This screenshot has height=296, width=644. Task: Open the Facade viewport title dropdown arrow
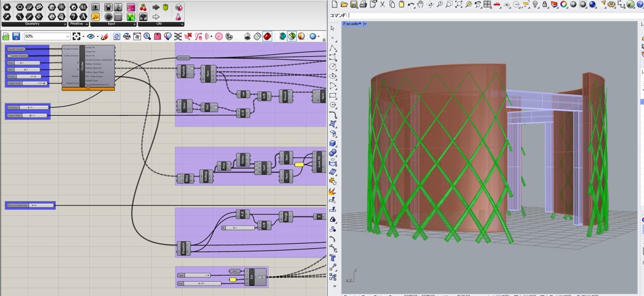click(365, 24)
